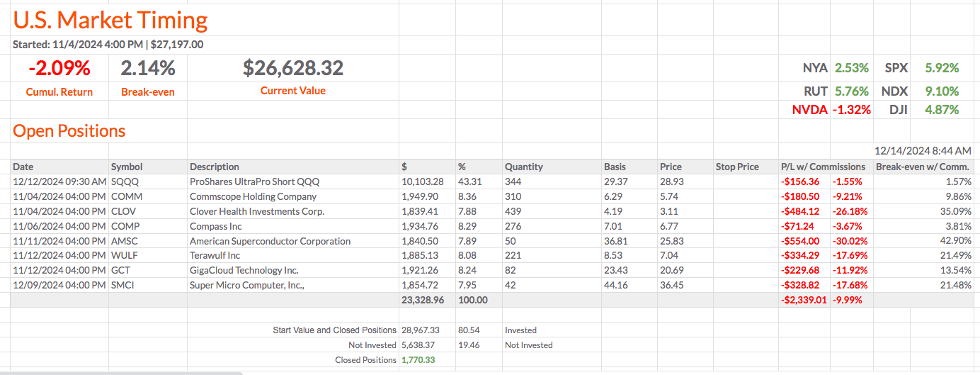Click the U.S. Market Timing title
The image size is (980, 375).
110,21
